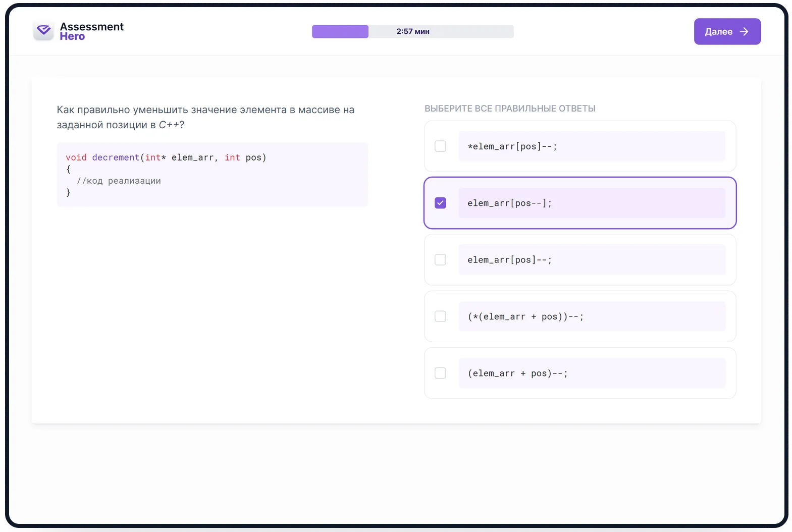Enable the (*(elem_arr + pos))--; checkbox

(x=440, y=316)
